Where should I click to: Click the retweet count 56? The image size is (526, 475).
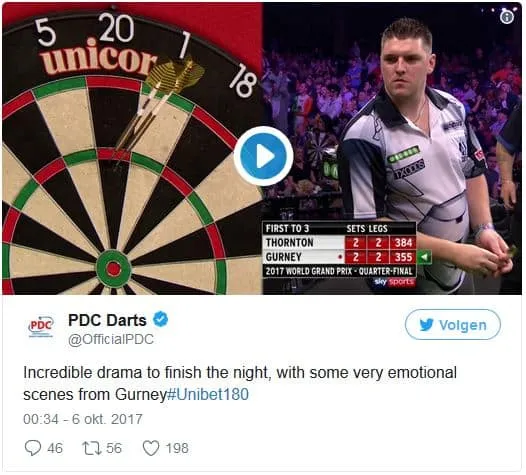(x=114, y=448)
